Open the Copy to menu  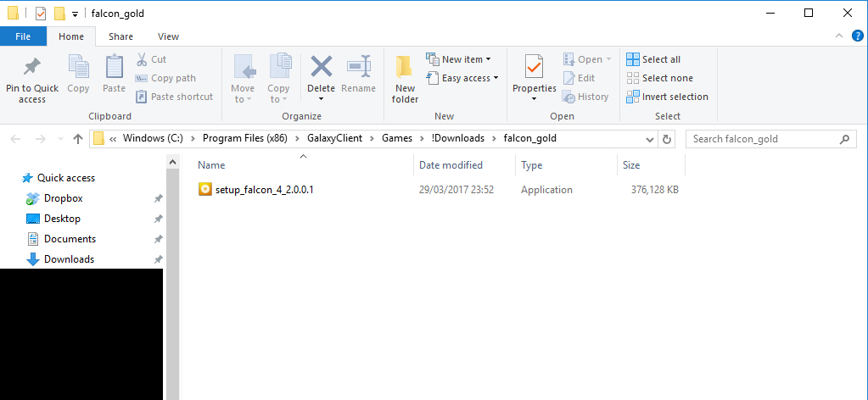pos(278,79)
